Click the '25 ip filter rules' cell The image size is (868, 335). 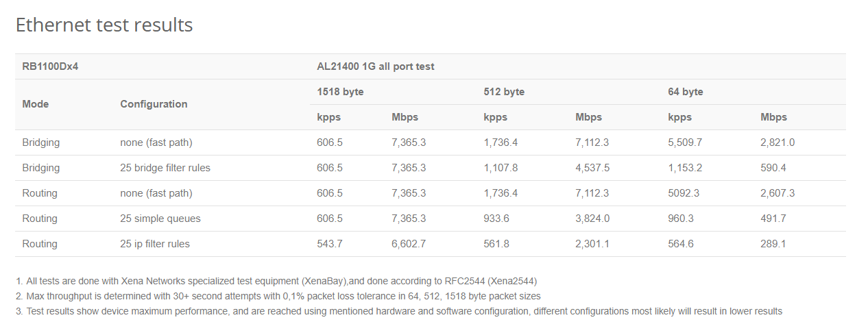coord(155,244)
